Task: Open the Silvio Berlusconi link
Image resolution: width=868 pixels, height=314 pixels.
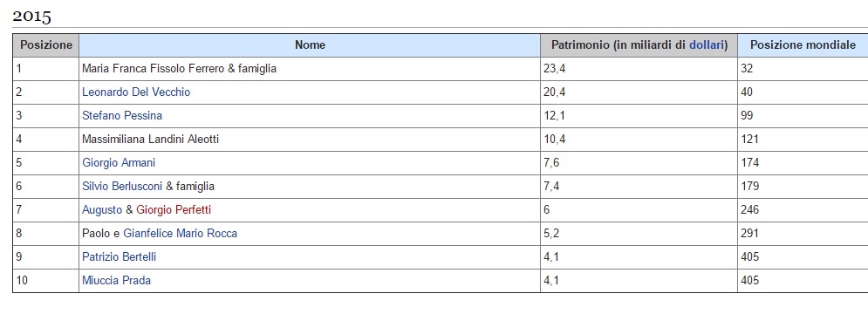Action: 122,187
